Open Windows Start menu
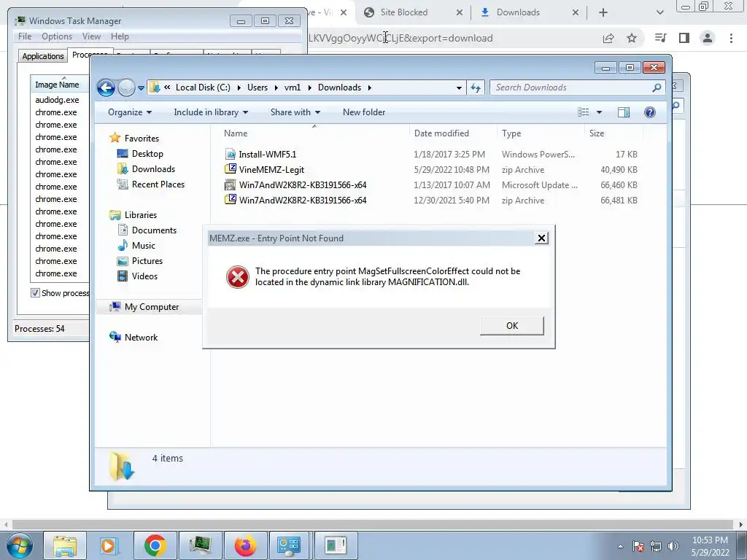The height and width of the screenshot is (560, 747). pyautogui.click(x=19, y=545)
